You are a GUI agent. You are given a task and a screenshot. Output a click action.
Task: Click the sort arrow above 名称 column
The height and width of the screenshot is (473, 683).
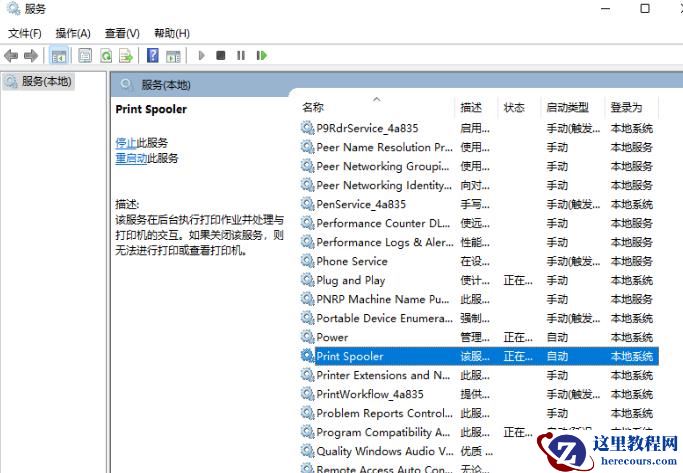(377, 99)
